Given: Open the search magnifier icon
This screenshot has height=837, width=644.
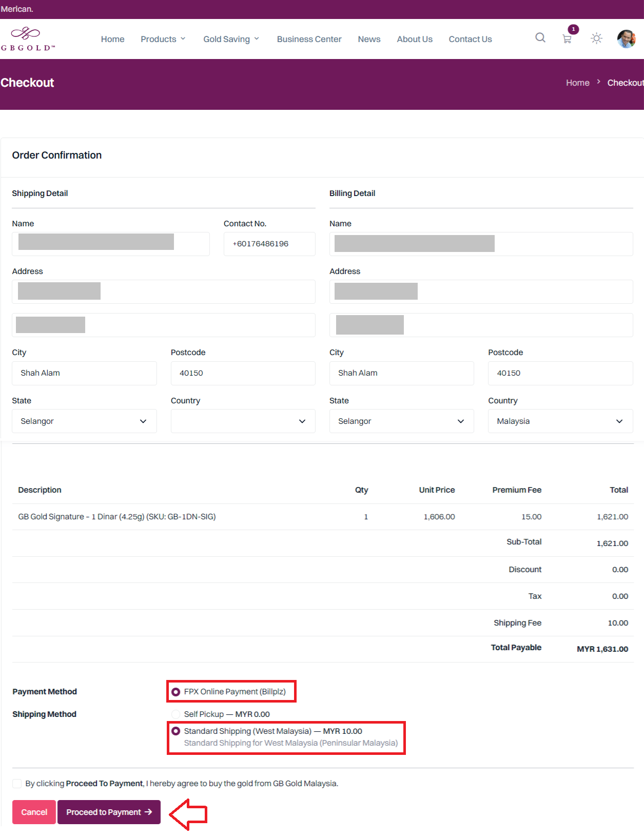Looking at the screenshot, I should 540,38.
